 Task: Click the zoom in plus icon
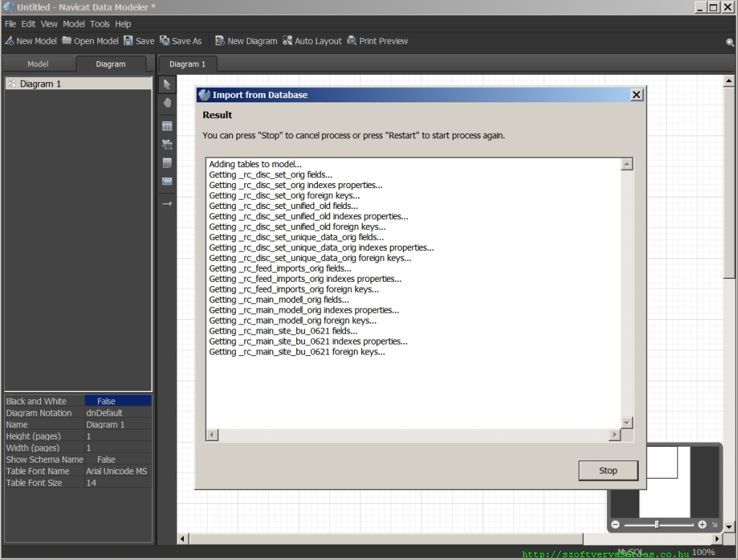[x=702, y=525]
